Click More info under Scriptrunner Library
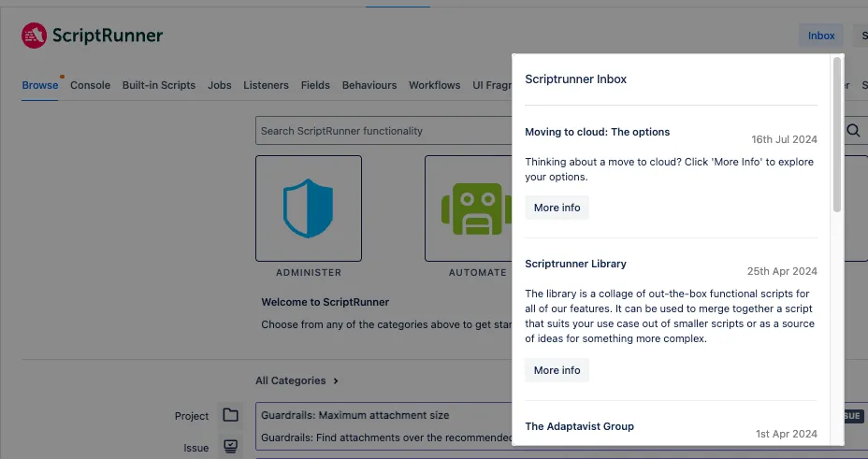 [557, 370]
